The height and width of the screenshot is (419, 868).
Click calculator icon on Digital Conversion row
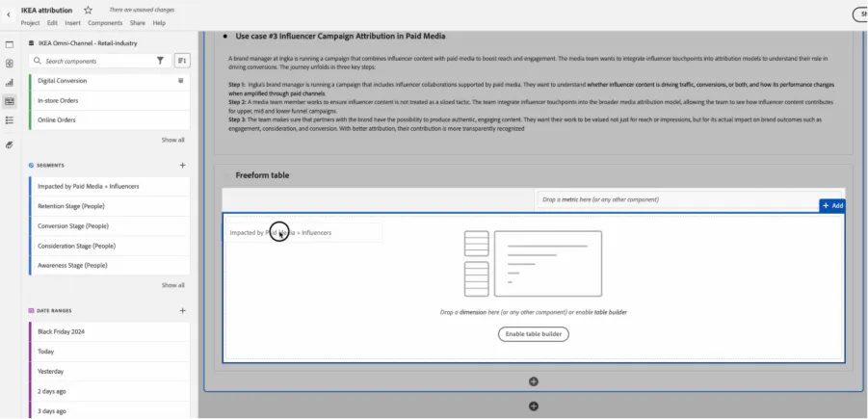click(x=180, y=81)
